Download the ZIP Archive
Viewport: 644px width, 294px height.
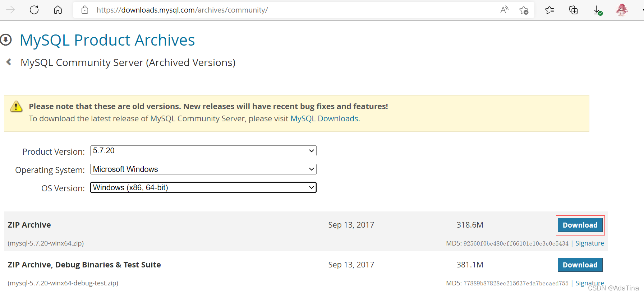tap(580, 225)
